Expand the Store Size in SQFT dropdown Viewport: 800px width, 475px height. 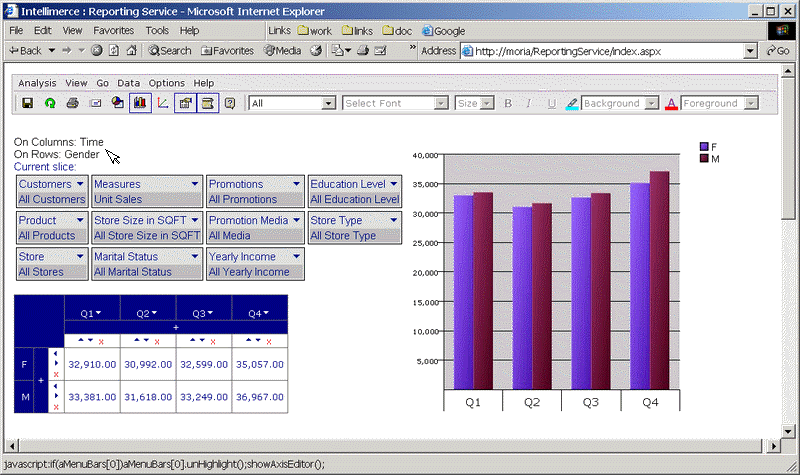pos(195,220)
